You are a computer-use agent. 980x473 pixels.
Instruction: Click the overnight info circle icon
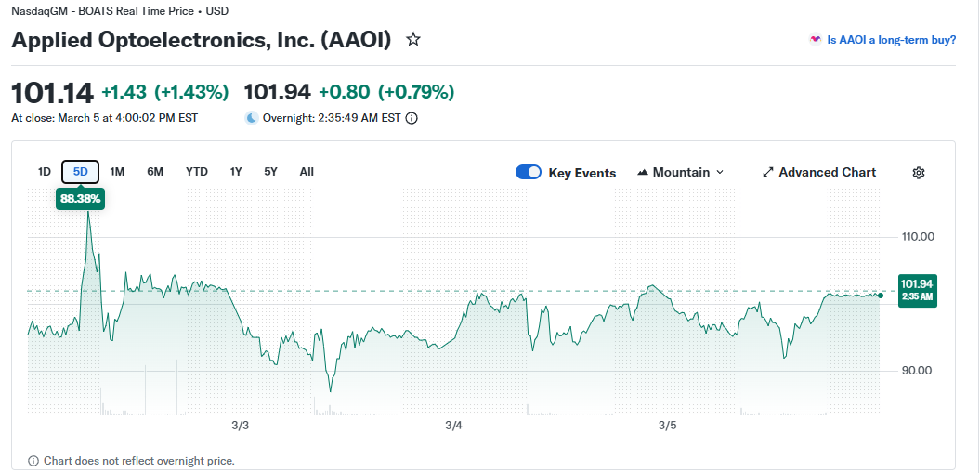tap(412, 118)
